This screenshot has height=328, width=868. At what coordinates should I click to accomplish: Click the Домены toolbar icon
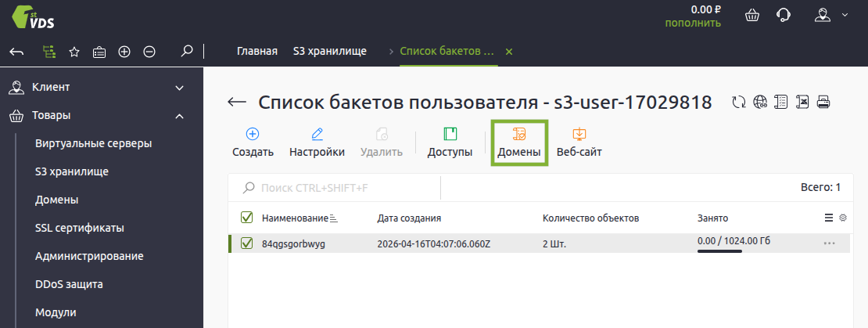[x=519, y=134]
